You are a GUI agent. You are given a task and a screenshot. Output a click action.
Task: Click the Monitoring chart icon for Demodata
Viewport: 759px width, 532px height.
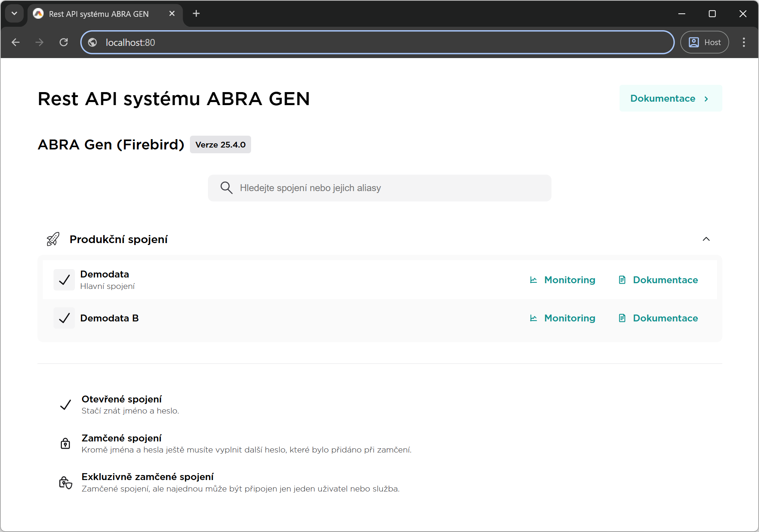pyautogui.click(x=534, y=280)
